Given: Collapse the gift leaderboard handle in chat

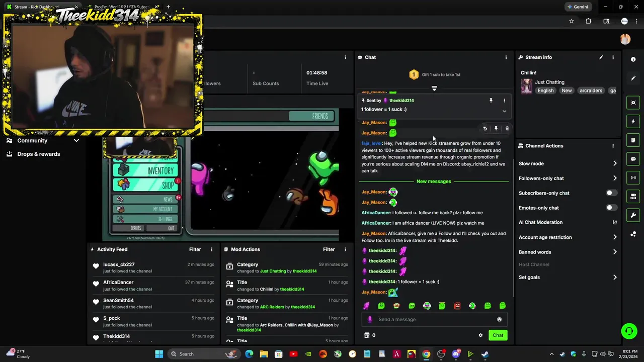Looking at the screenshot, I should [434, 88].
